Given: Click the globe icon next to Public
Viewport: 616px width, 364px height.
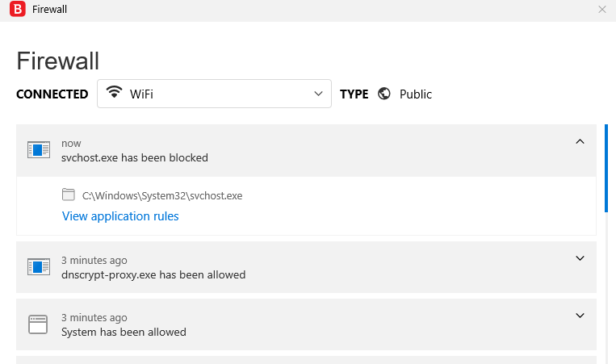Looking at the screenshot, I should pos(384,94).
